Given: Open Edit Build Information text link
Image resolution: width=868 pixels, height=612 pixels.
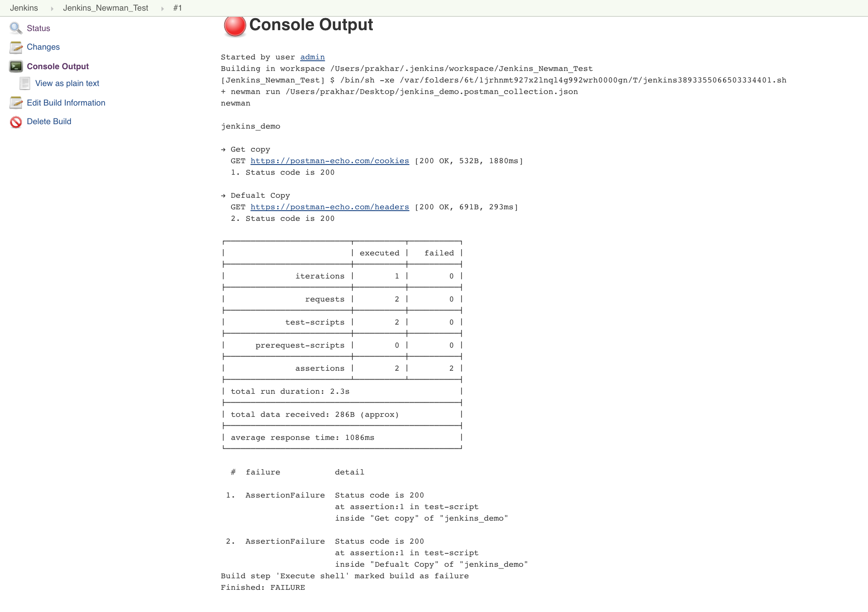Looking at the screenshot, I should [66, 103].
